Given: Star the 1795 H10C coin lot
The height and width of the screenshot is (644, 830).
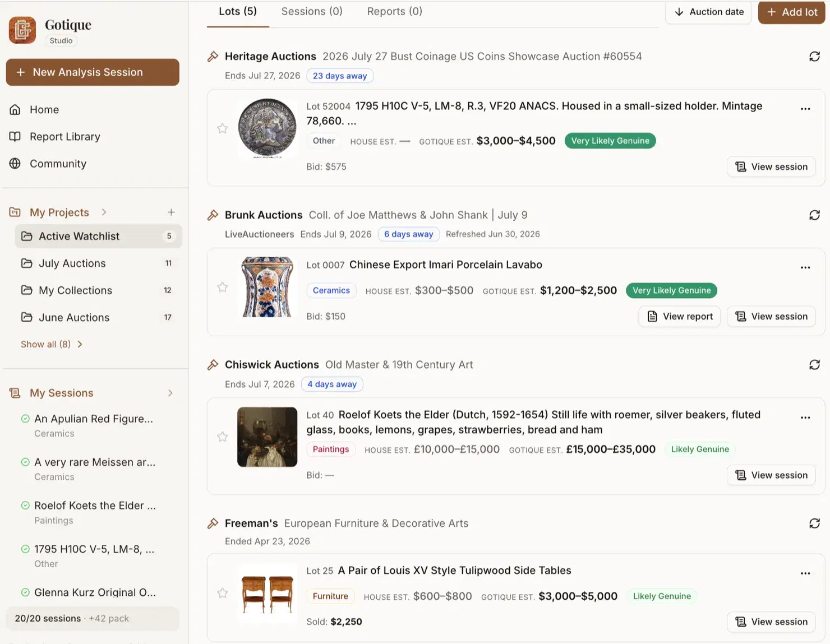Looking at the screenshot, I should 223,128.
